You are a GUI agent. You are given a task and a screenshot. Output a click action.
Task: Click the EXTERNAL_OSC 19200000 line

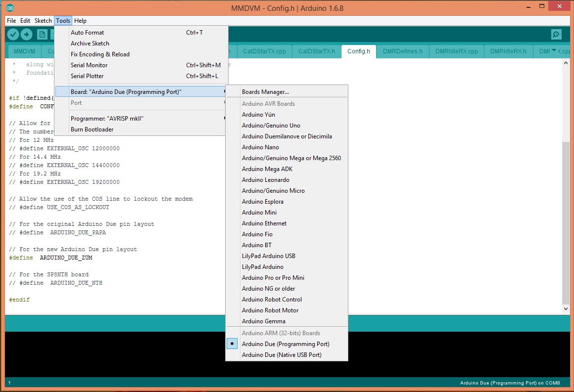[64, 182]
